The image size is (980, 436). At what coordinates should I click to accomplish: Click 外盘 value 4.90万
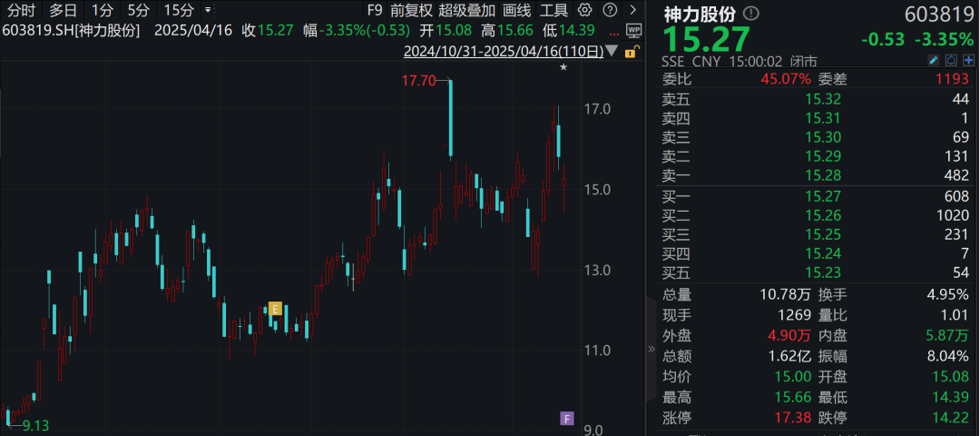pyautogui.click(x=789, y=335)
